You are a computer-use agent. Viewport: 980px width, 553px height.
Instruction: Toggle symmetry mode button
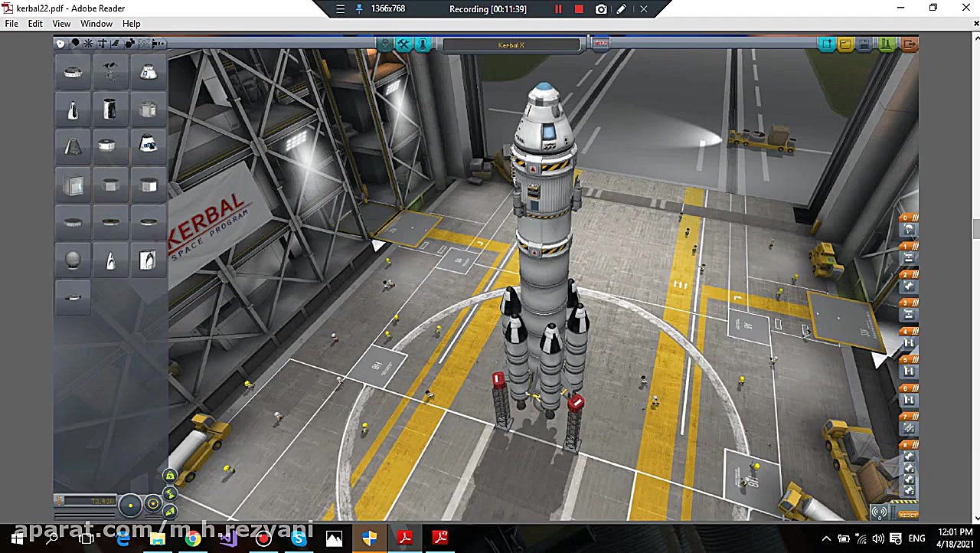click(x=130, y=506)
